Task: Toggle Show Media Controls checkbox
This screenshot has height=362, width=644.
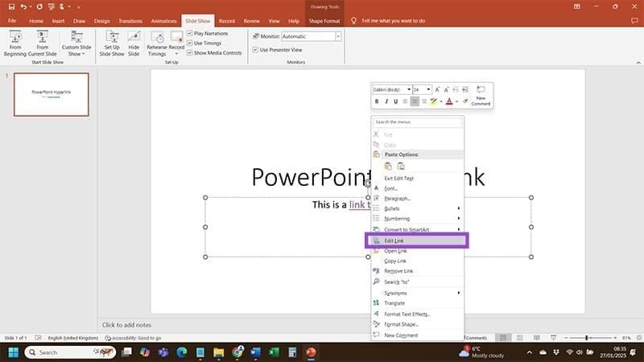Action: coord(189,53)
